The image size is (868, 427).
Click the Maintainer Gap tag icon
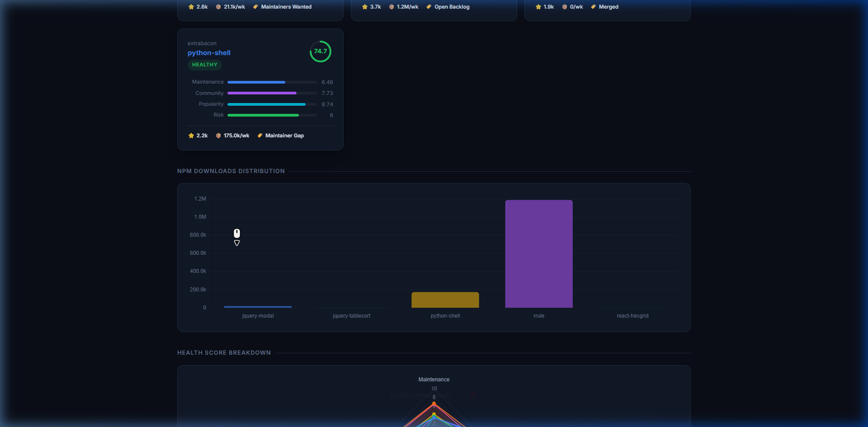pyautogui.click(x=259, y=136)
